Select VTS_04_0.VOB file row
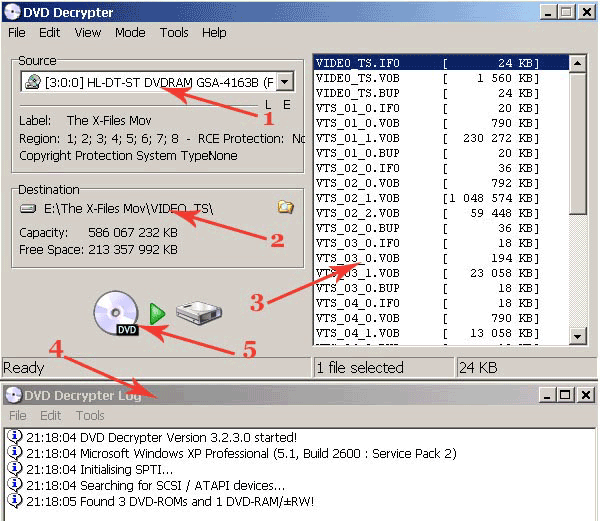This screenshot has width=600, height=521. pyautogui.click(x=441, y=318)
